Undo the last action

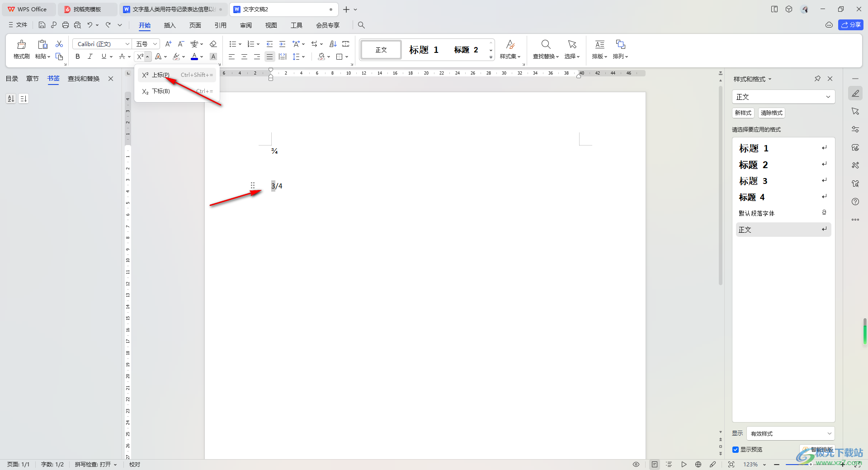[90, 25]
